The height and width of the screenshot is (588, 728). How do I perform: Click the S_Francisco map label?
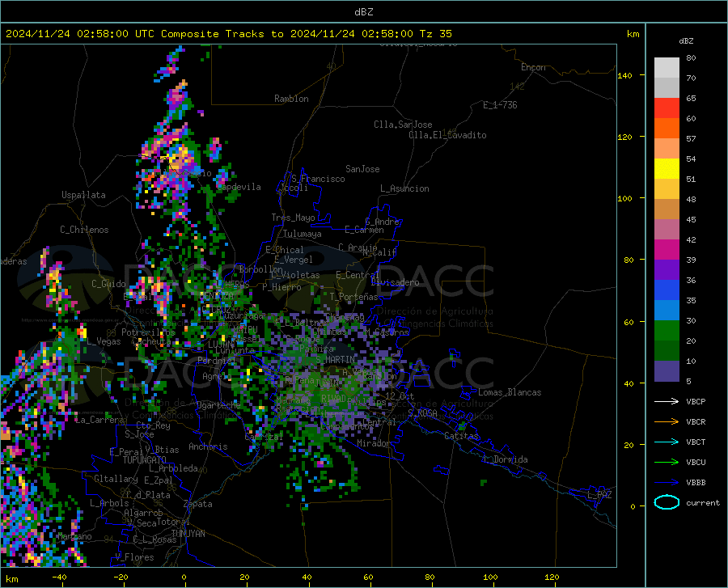coord(318,179)
